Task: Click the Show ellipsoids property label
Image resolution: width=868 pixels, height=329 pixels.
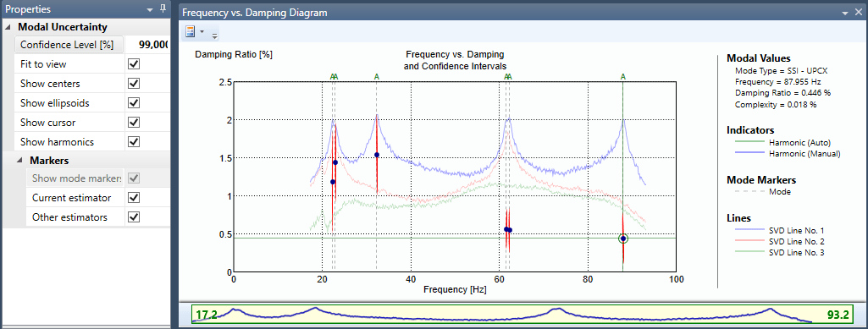Action: point(55,103)
